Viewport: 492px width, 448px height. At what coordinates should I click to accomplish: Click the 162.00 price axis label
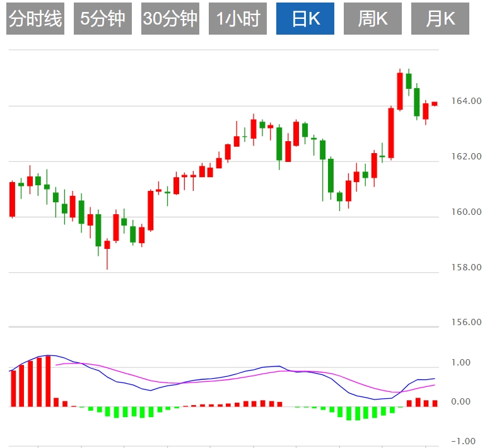466,156
